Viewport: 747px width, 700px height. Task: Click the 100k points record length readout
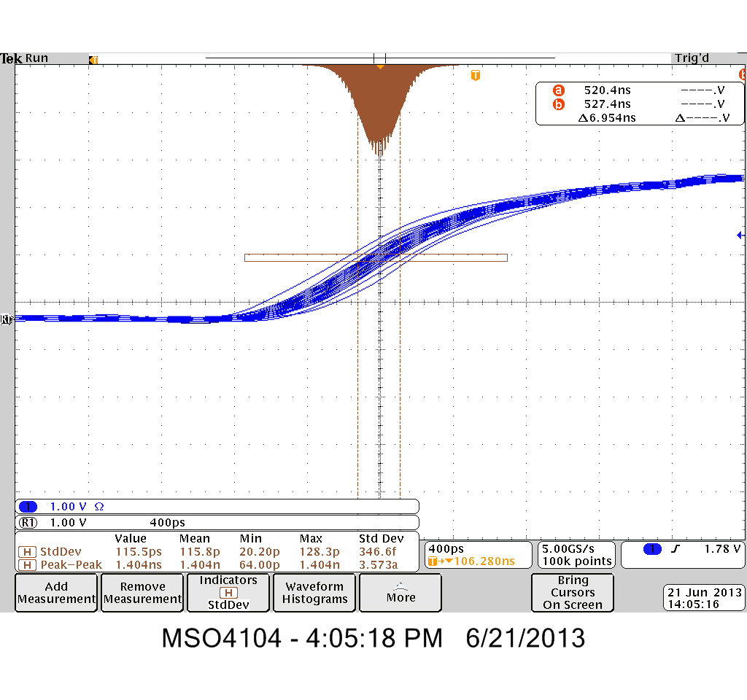coord(577,561)
